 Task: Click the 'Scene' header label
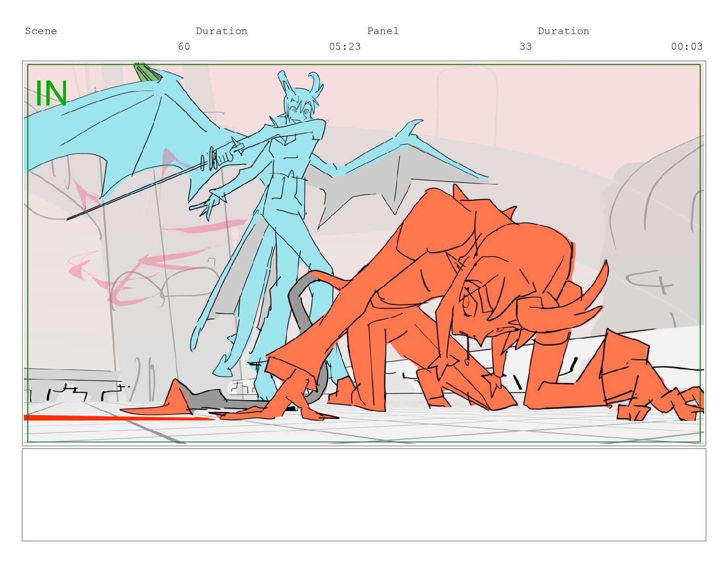point(41,31)
